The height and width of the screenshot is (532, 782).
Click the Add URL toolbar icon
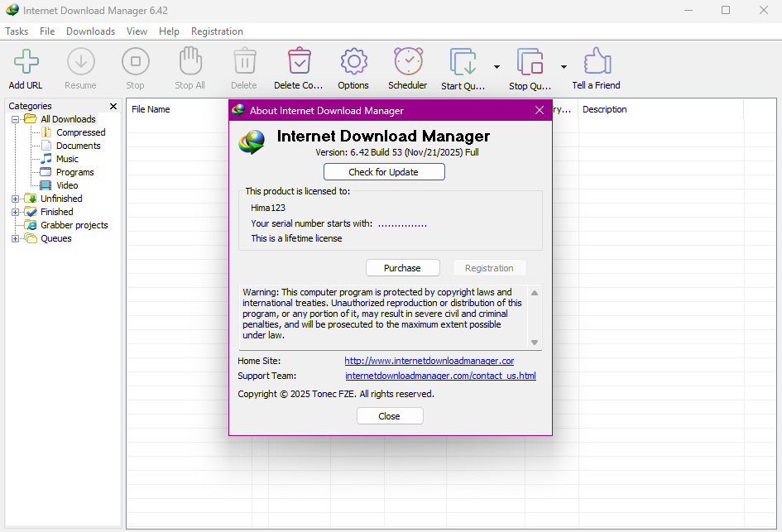[26, 62]
